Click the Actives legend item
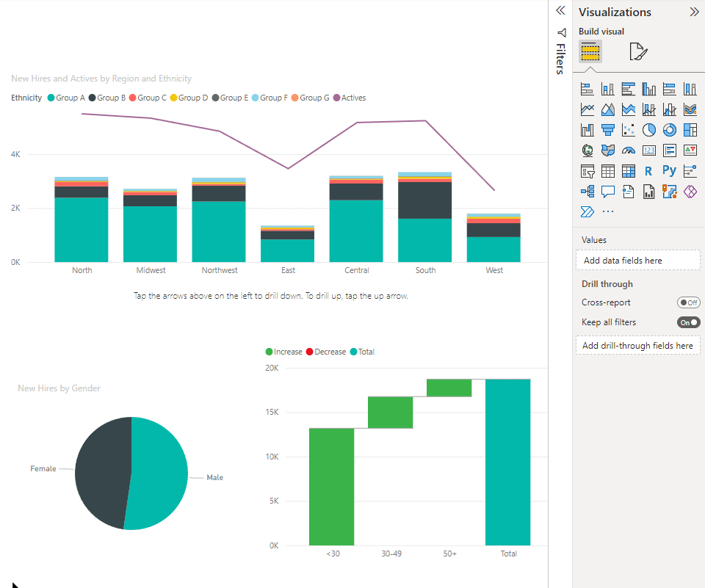 point(349,98)
